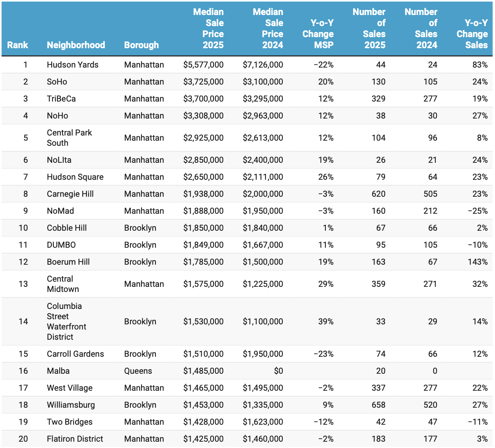Click the Number of Sales 2025 header
Screen dimensions: 495x448
[369, 28]
